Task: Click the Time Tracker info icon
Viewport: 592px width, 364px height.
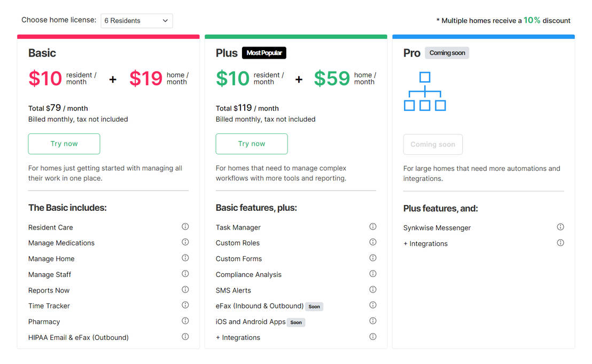Action: point(185,305)
